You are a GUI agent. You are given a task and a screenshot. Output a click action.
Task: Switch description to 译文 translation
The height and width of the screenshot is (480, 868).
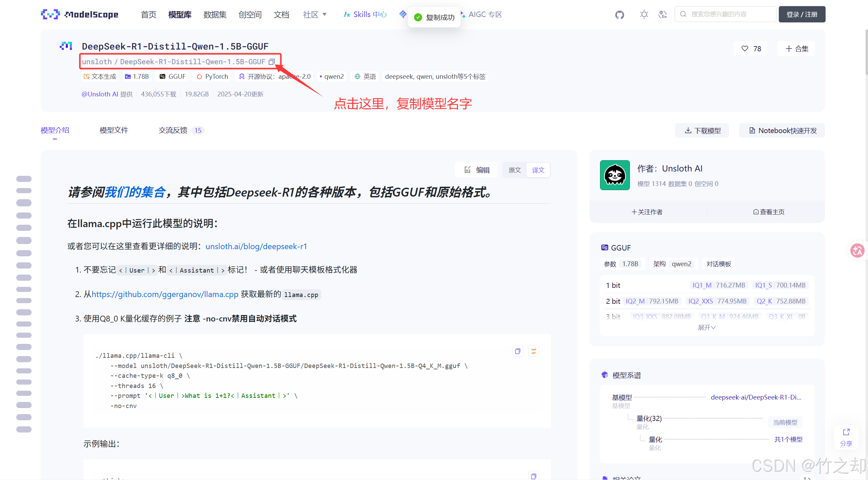[x=538, y=170]
